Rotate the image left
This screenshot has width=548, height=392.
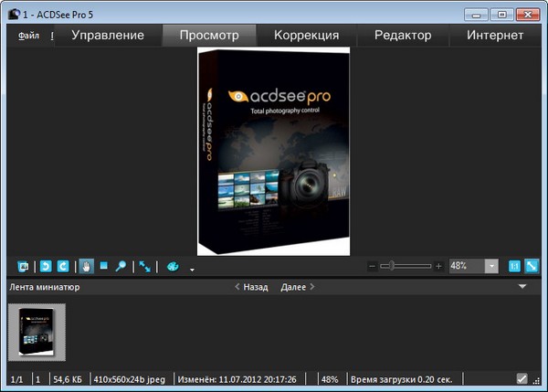tap(46, 267)
